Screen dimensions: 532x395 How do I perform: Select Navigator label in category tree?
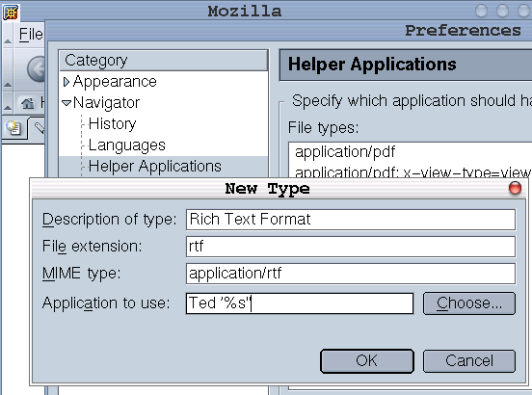[x=106, y=103]
